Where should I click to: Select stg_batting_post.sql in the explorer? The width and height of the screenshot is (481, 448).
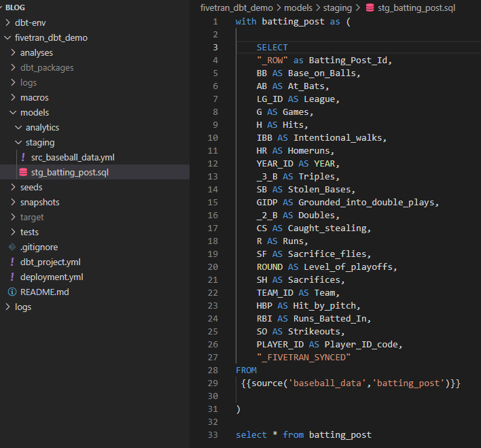pyautogui.click(x=69, y=173)
